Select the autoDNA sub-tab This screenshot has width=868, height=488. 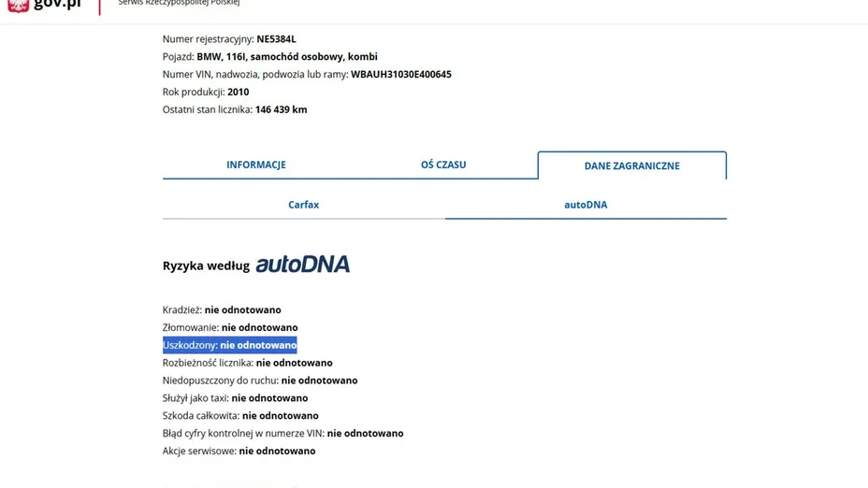(x=586, y=205)
